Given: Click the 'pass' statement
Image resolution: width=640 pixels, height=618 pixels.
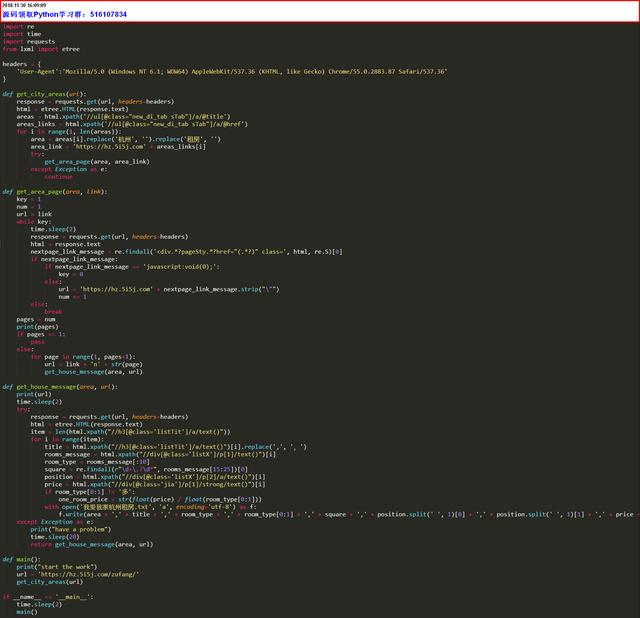Looking at the screenshot, I should pos(37,342).
